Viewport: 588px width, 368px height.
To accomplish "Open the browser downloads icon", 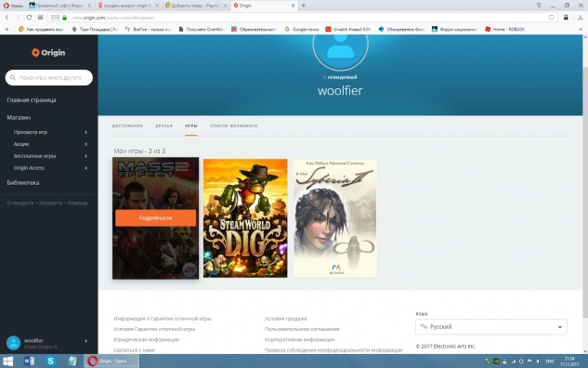I will pos(581,18).
